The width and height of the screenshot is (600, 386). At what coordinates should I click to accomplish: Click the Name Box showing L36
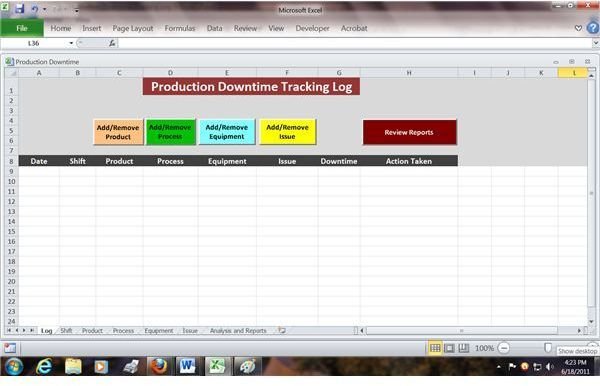pos(34,43)
